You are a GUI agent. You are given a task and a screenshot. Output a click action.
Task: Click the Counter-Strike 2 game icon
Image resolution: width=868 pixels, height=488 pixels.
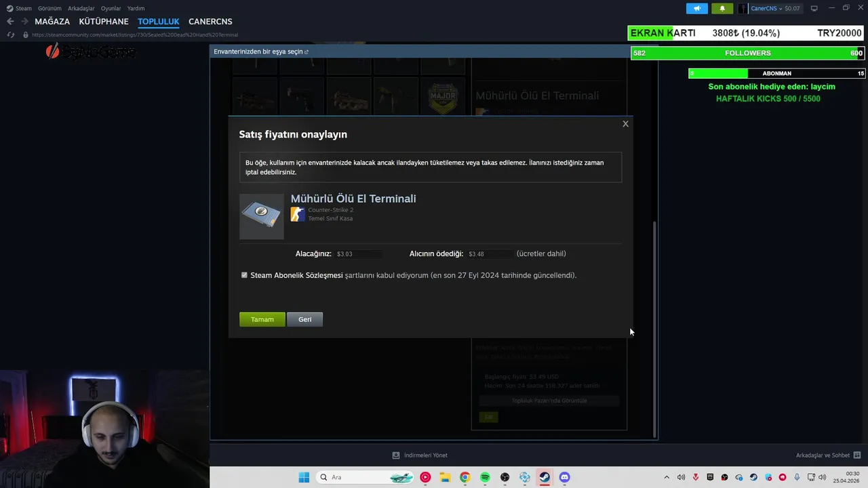coord(298,214)
